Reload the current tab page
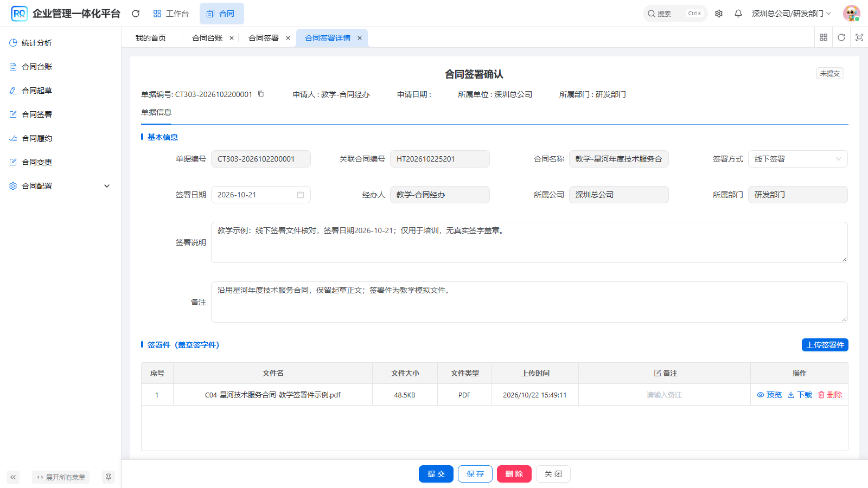This screenshot has width=868, height=488. (841, 37)
